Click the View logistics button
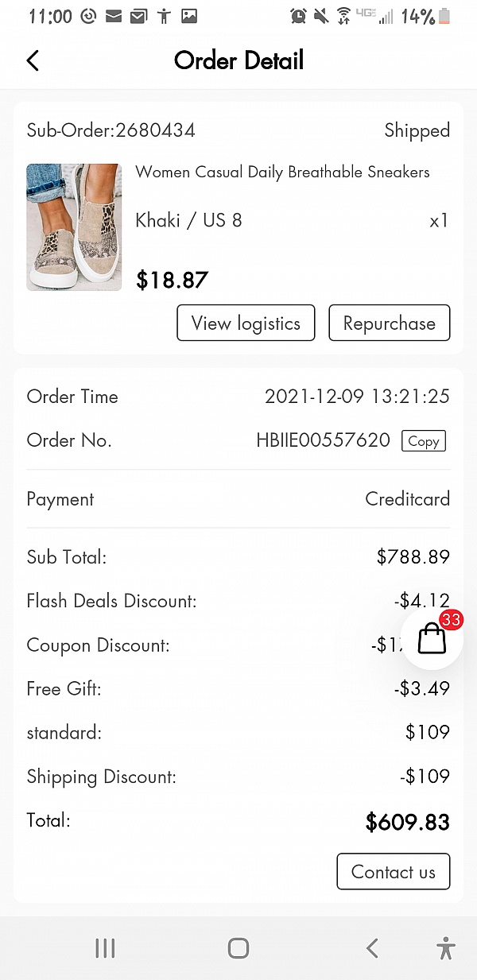 point(246,323)
